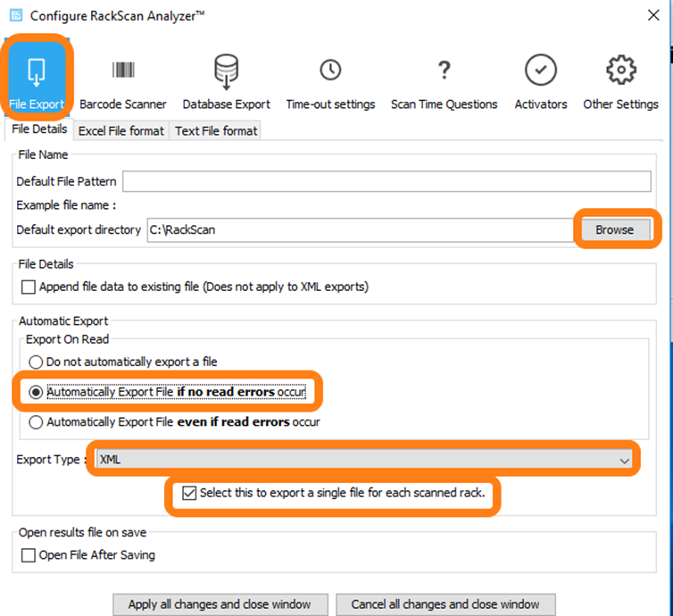Switch to Text File format tab
Image resolution: width=673 pixels, height=616 pixels.
[x=216, y=130]
